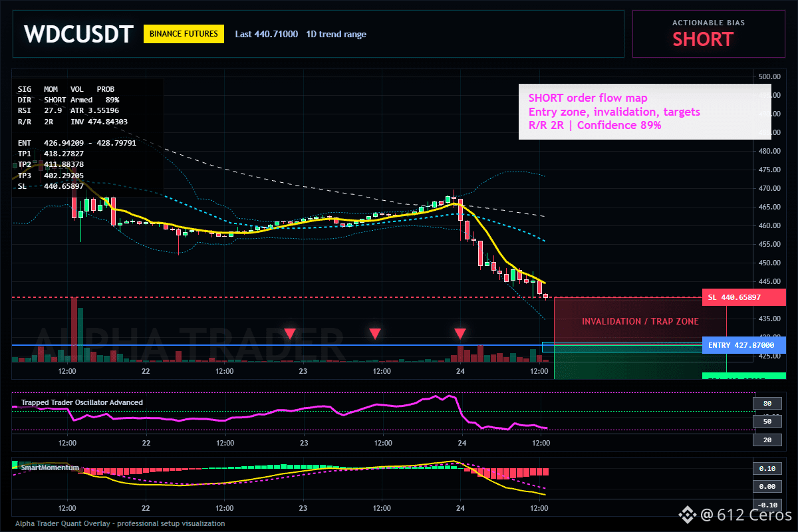Click the TP3 402.29205 row

(x=51, y=175)
